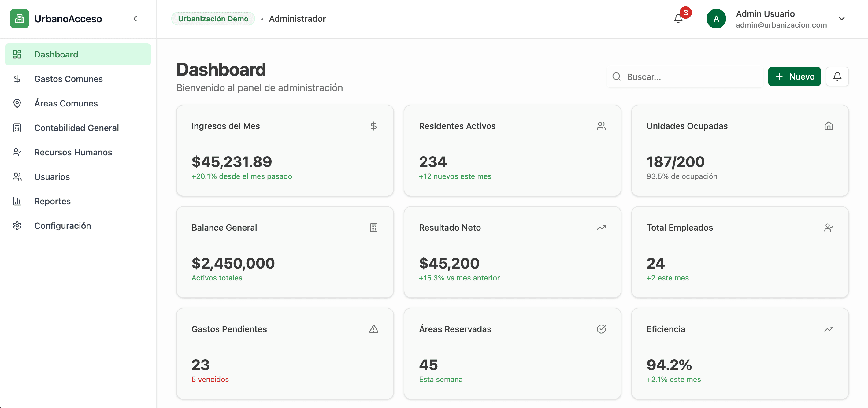Click the people icon on Residentes Activos
Screen dimensions: 868x408
pyautogui.click(x=601, y=126)
